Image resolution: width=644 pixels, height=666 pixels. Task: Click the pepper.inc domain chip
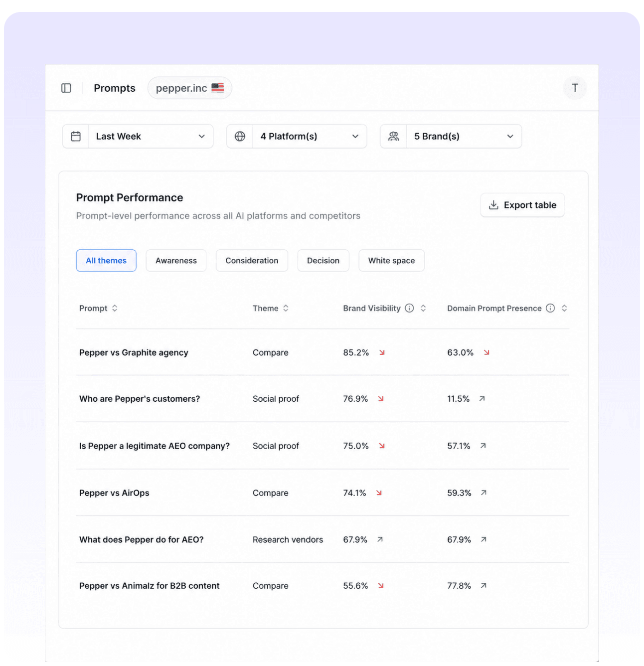[190, 88]
